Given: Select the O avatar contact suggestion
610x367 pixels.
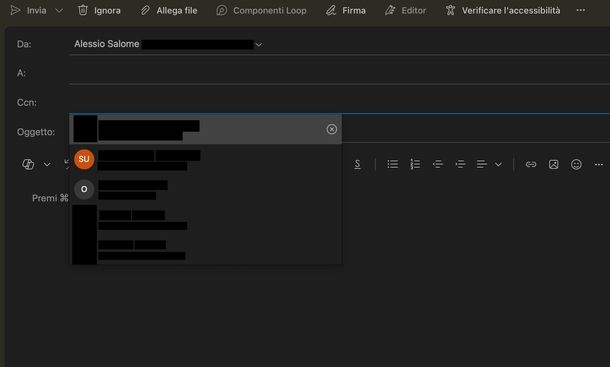Looking at the screenshot, I should pos(205,190).
